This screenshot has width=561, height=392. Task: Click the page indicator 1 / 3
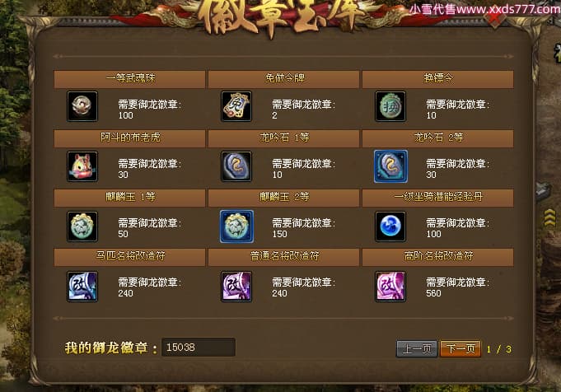pos(498,349)
